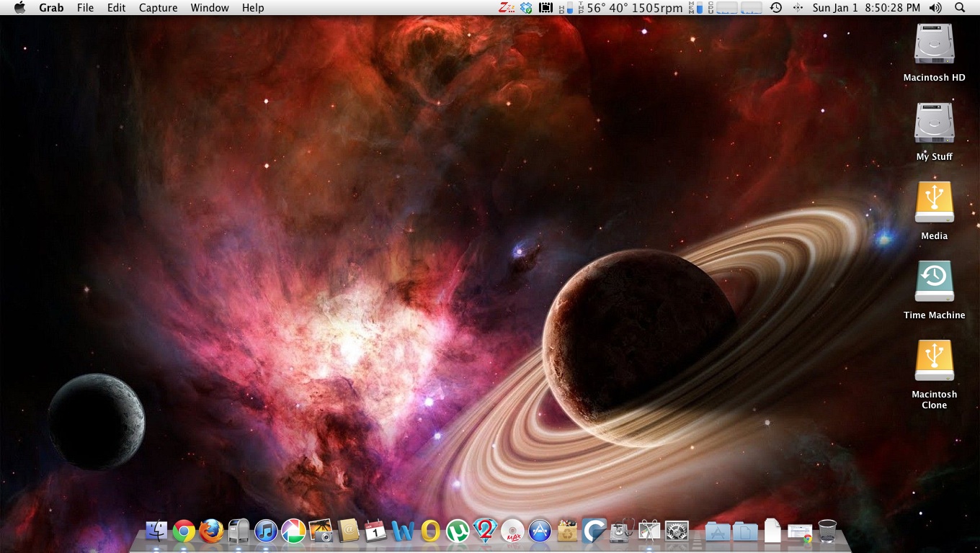Open the Capture menu
The image size is (980, 553).
pyautogui.click(x=158, y=8)
